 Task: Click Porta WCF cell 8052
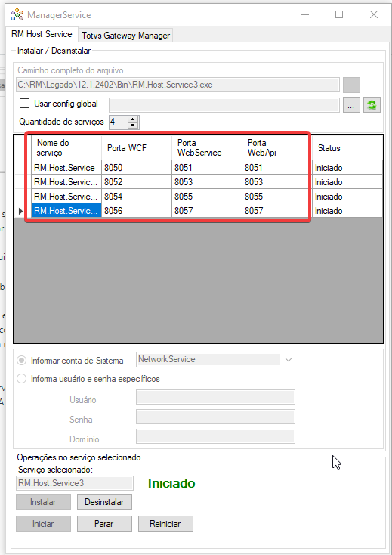tap(137, 182)
